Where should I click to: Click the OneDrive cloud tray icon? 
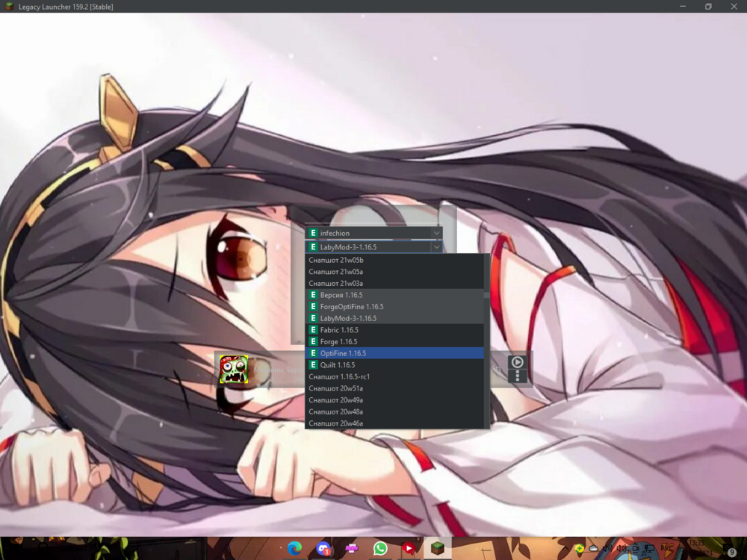(593, 549)
